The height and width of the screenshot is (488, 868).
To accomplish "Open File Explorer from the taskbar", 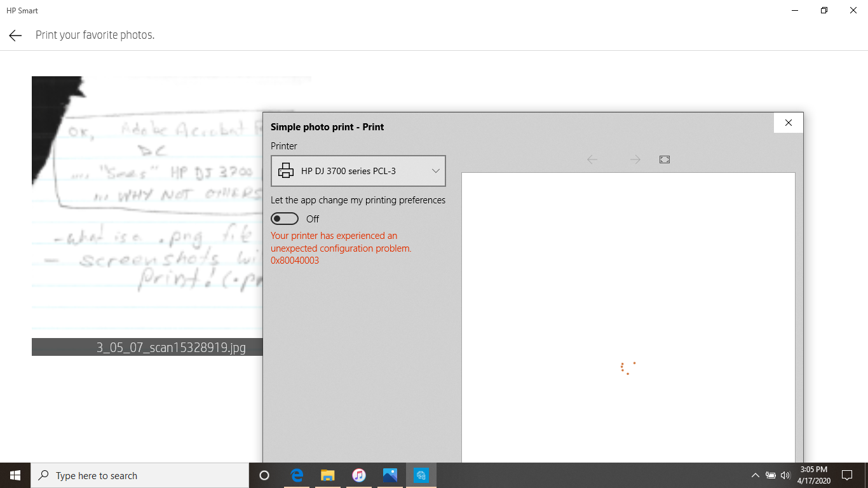I will (328, 475).
